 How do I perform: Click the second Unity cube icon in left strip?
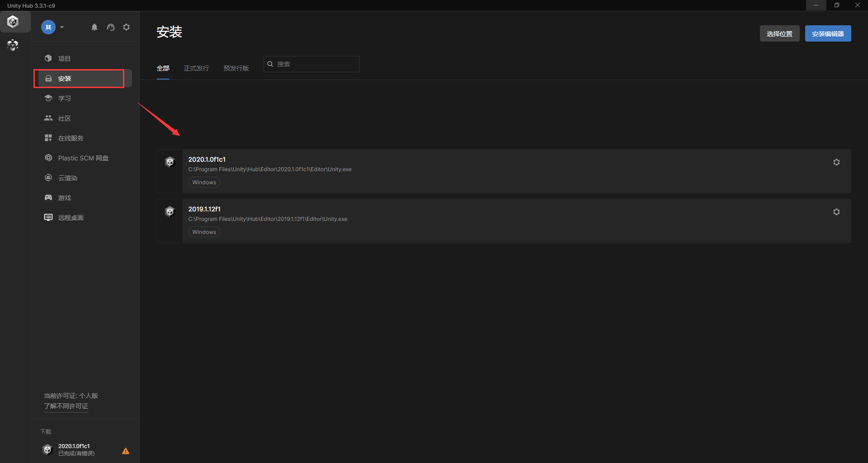[13, 45]
